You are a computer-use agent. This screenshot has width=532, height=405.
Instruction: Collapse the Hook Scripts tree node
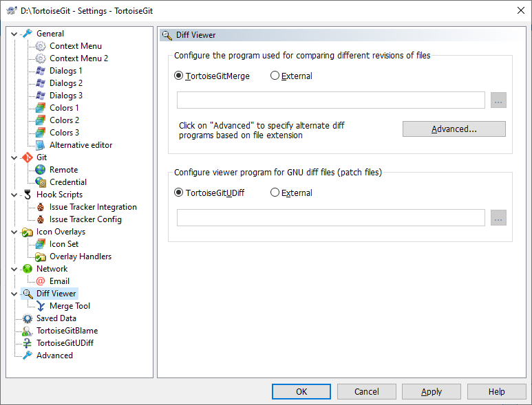click(14, 195)
